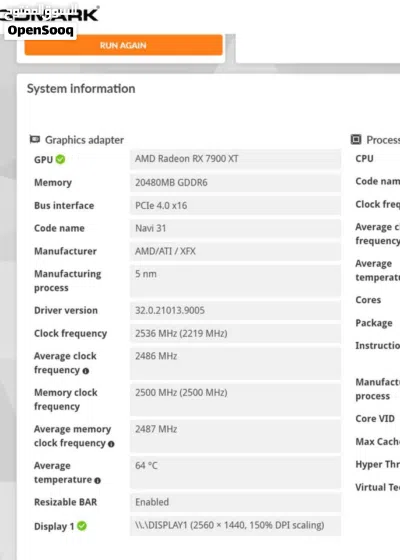Click the OpenSooq watermark logo

40,30
